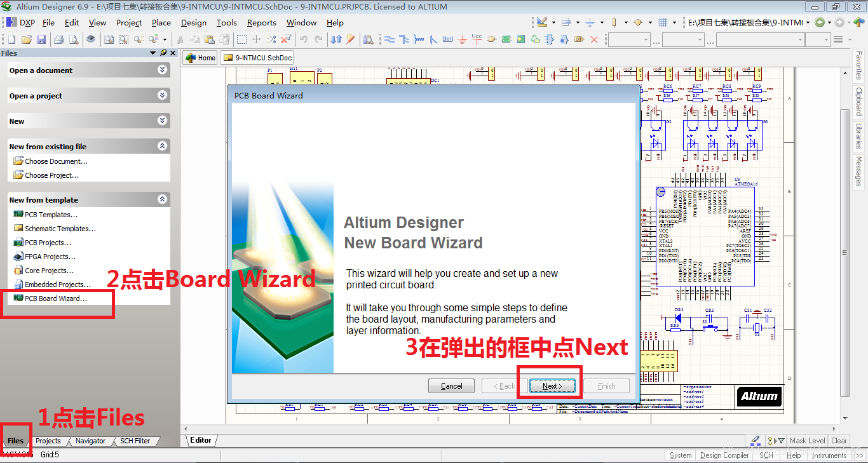868x463 pixels.
Task: Open the Design Compiler status bar panel
Action: (724, 455)
